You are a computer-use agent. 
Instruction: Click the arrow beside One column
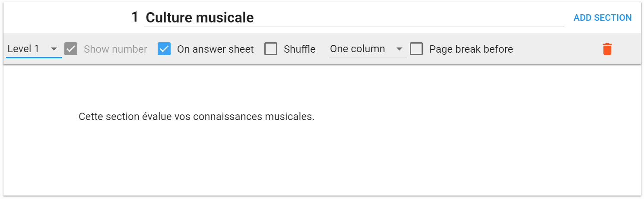click(400, 49)
